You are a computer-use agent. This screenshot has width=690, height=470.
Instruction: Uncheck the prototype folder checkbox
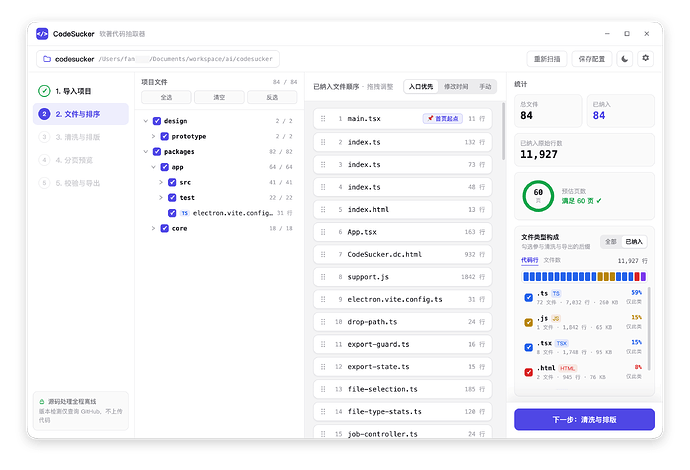click(x=165, y=136)
